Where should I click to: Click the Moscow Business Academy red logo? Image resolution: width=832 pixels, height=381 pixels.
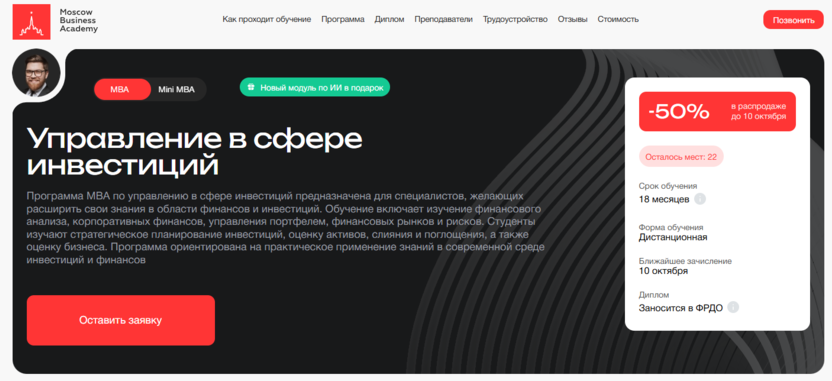coord(31,22)
